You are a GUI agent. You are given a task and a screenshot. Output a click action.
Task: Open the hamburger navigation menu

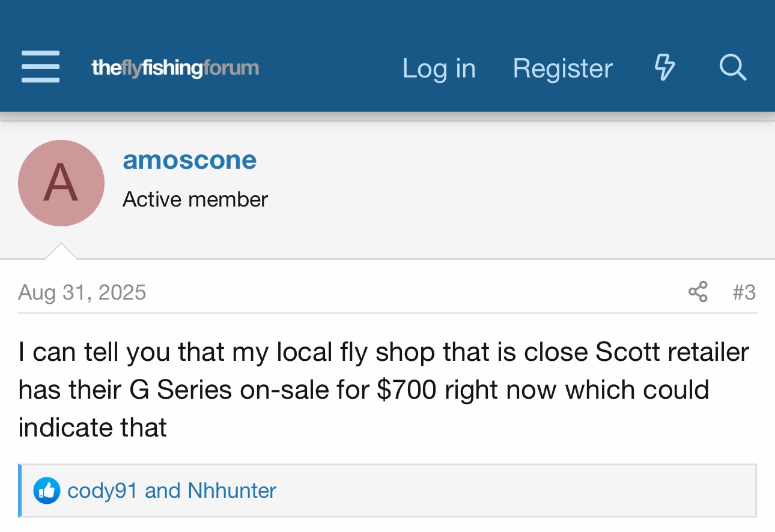click(40, 67)
